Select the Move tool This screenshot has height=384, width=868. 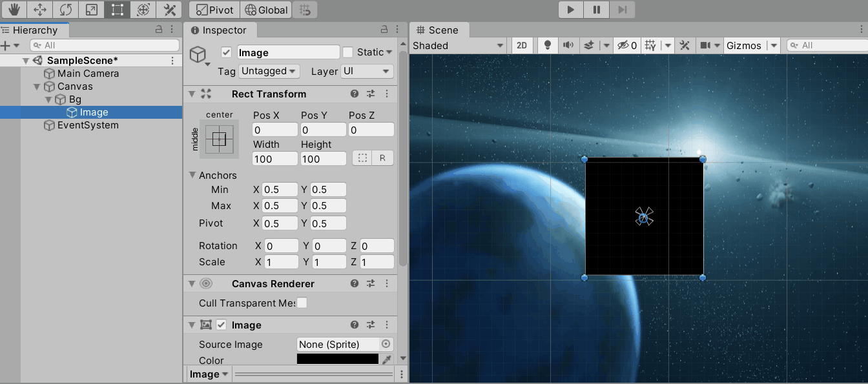point(39,10)
